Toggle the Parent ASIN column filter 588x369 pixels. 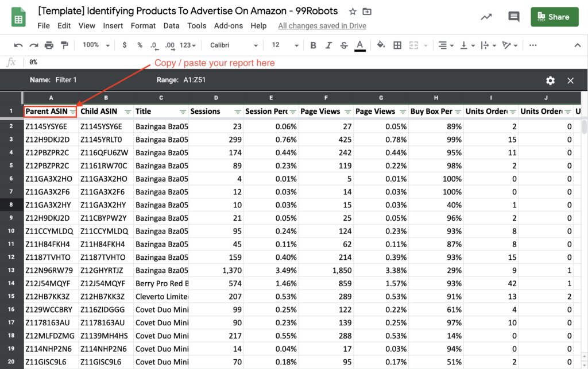pyautogui.click(x=72, y=112)
